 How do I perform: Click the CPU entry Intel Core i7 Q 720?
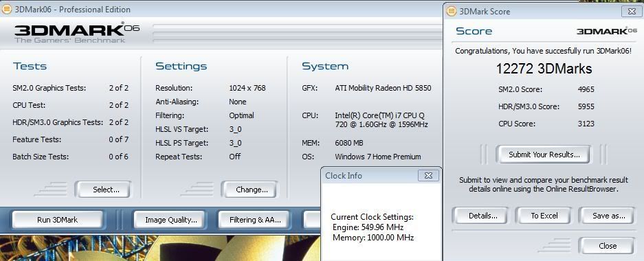pyautogui.click(x=381, y=120)
